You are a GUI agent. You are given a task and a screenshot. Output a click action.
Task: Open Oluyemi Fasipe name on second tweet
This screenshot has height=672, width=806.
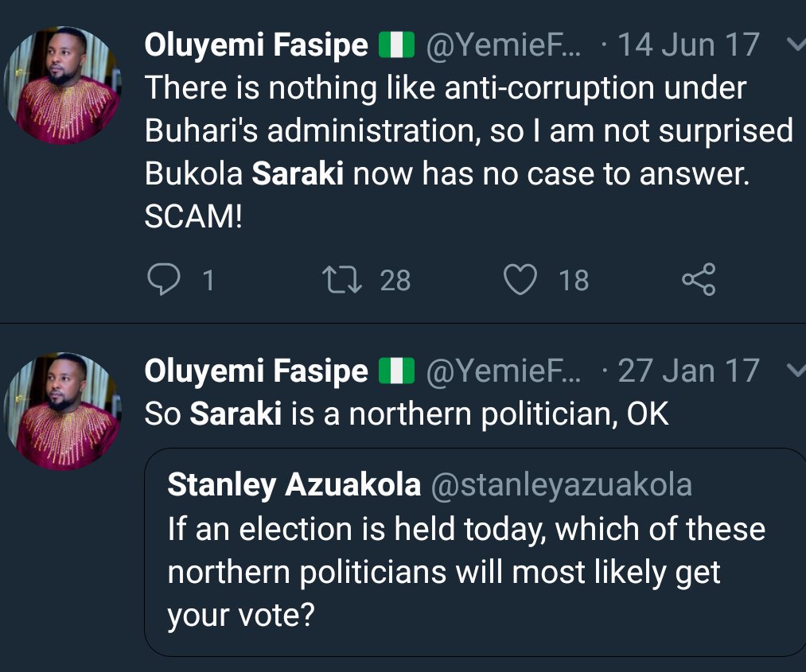pos(256,371)
